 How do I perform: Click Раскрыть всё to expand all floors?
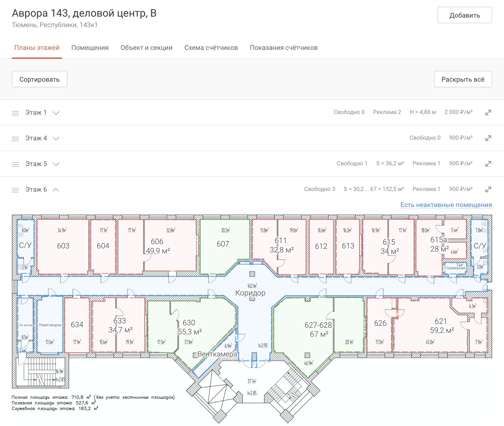[x=463, y=79]
